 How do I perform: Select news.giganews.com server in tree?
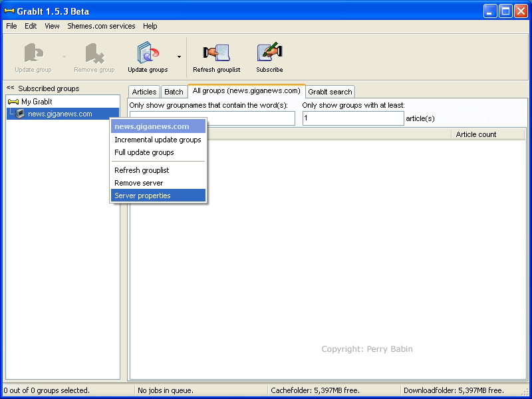pos(60,114)
